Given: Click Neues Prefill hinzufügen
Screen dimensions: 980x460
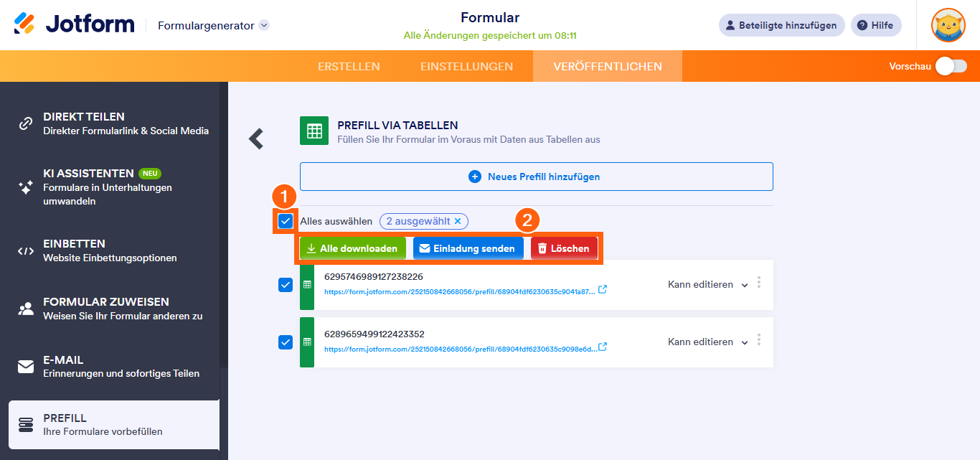Looking at the screenshot, I should coord(537,176).
